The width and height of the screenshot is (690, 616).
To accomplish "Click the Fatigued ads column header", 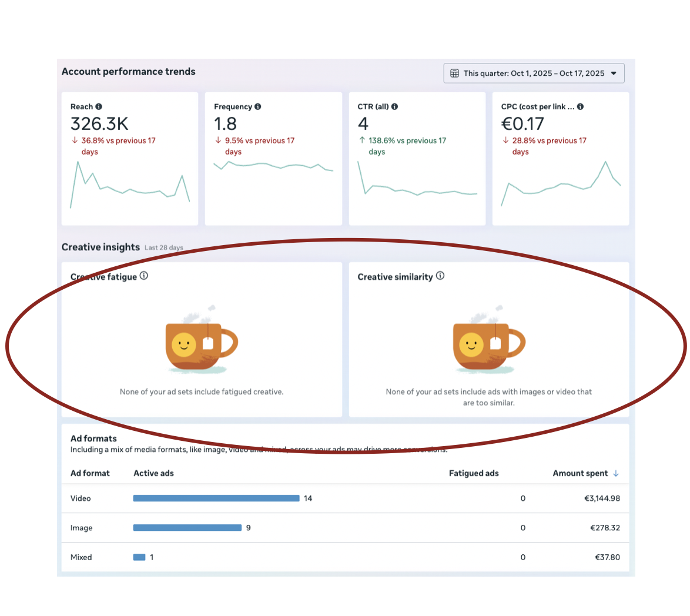I will click(473, 473).
